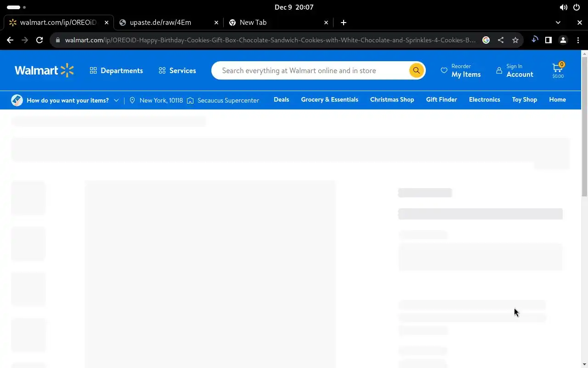
Task: Open the Deals page
Action: [281, 99]
